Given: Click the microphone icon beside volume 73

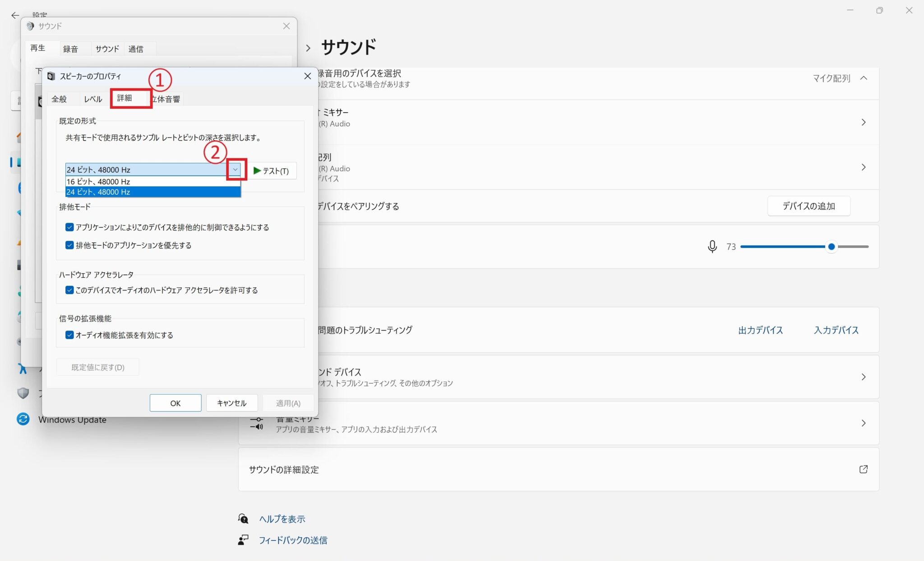Looking at the screenshot, I should pos(712,247).
